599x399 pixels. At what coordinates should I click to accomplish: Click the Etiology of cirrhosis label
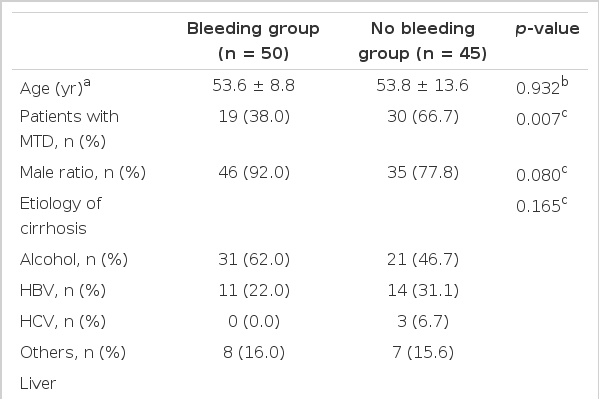point(61,216)
